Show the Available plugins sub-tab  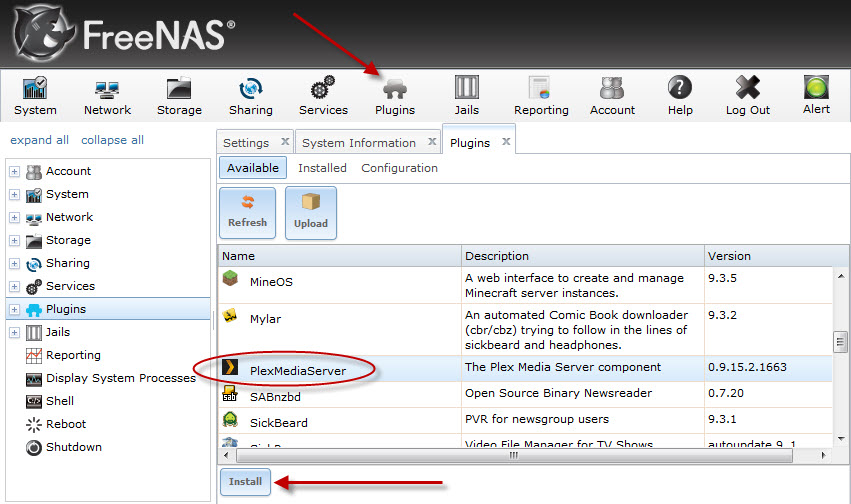click(x=253, y=168)
